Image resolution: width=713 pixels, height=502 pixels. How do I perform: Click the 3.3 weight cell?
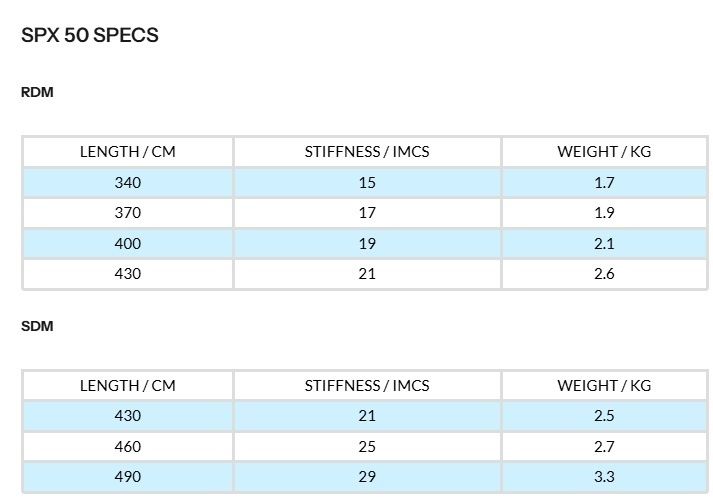pos(604,477)
